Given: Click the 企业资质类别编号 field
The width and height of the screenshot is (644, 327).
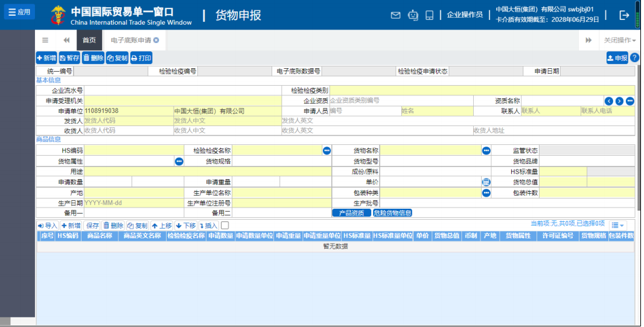Looking at the screenshot, I should tap(401, 101).
